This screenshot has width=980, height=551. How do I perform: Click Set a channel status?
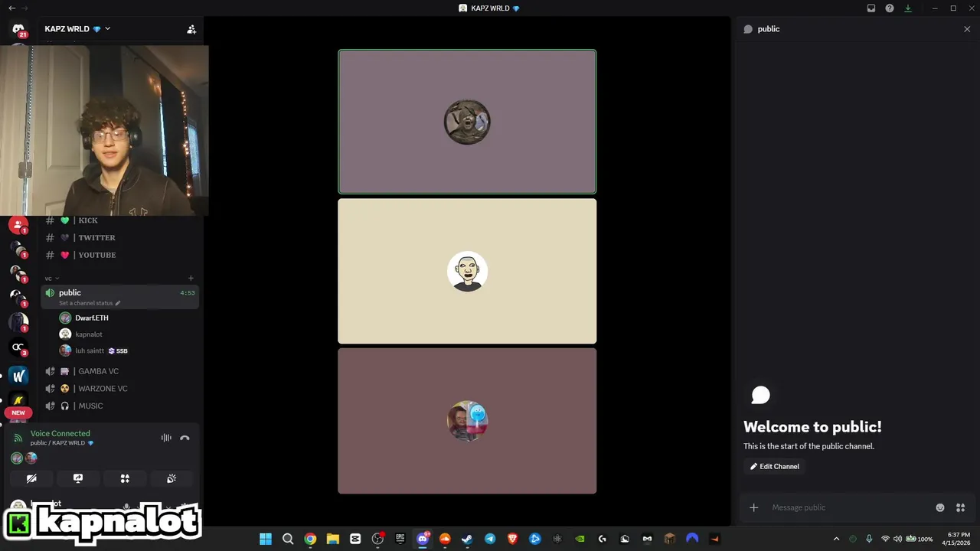[90, 303]
